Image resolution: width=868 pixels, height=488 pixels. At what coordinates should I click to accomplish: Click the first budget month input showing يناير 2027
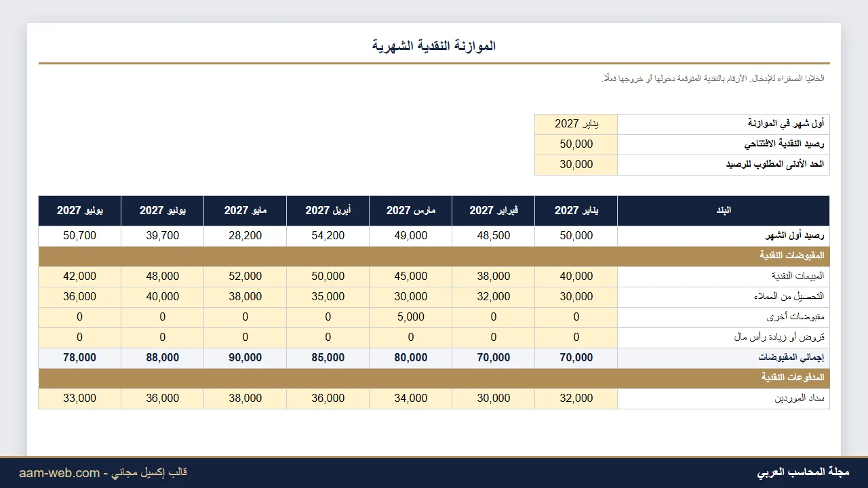pos(576,124)
